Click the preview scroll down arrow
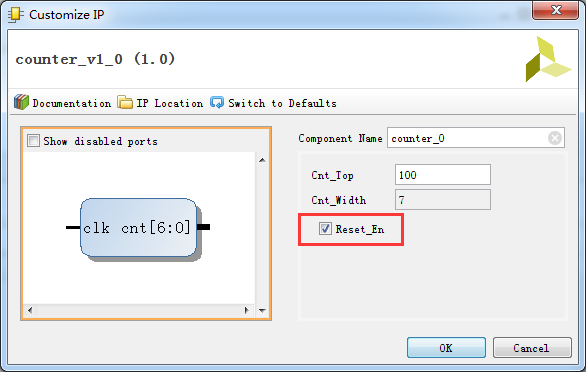 coord(262,310)
